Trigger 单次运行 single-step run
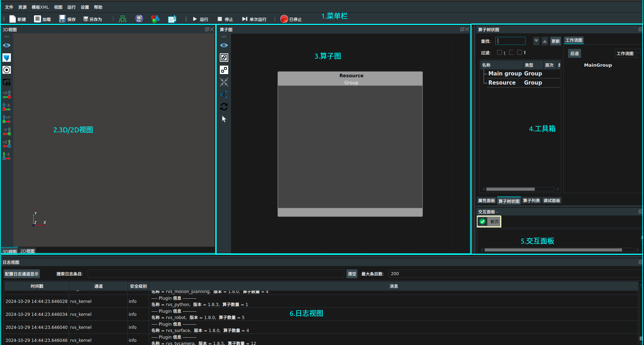The height and width of the screenshot is (345, 644). click(x=254, y=19)
